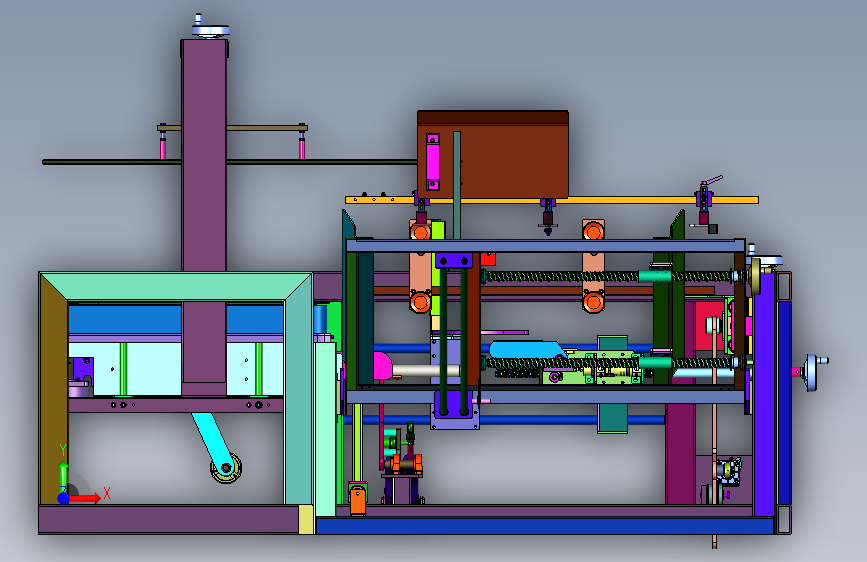Select the lower-right orange roller

click(593, 301)
